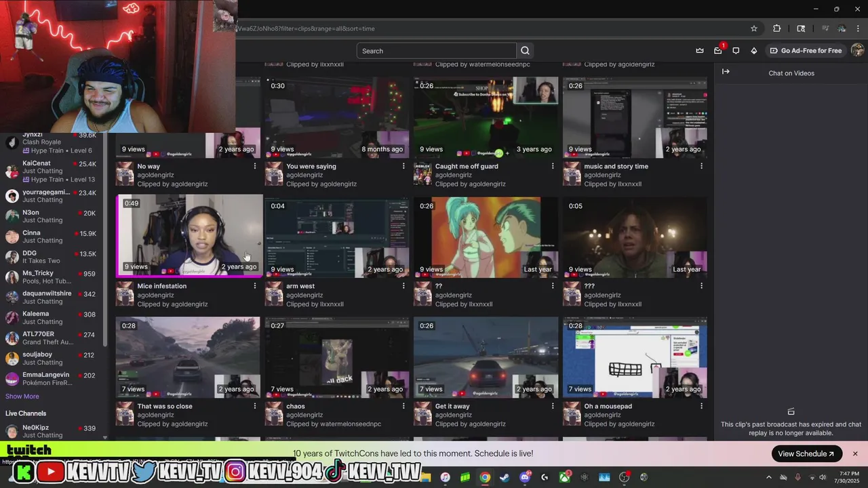
Task: Open options for chaos clip
Action: [x=403, y=406]
